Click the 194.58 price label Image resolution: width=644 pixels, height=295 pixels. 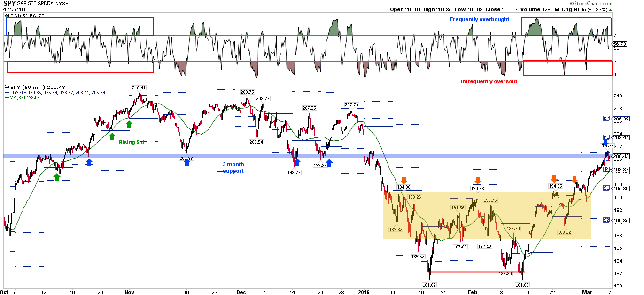477,188
